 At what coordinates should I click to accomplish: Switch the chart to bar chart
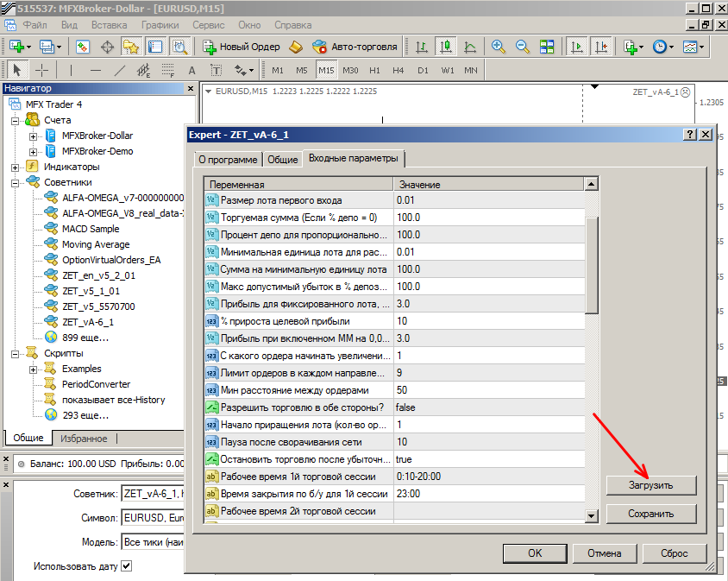tap(422, 47)
